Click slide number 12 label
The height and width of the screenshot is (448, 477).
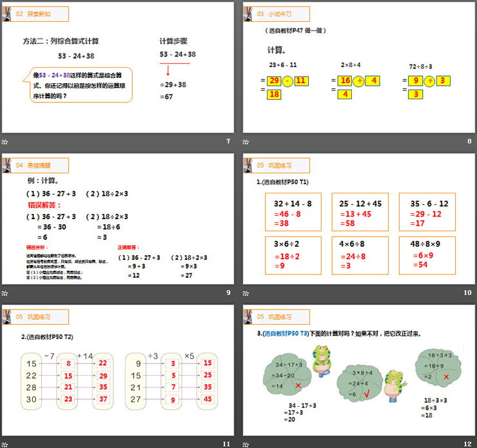(x=467, y=444)
